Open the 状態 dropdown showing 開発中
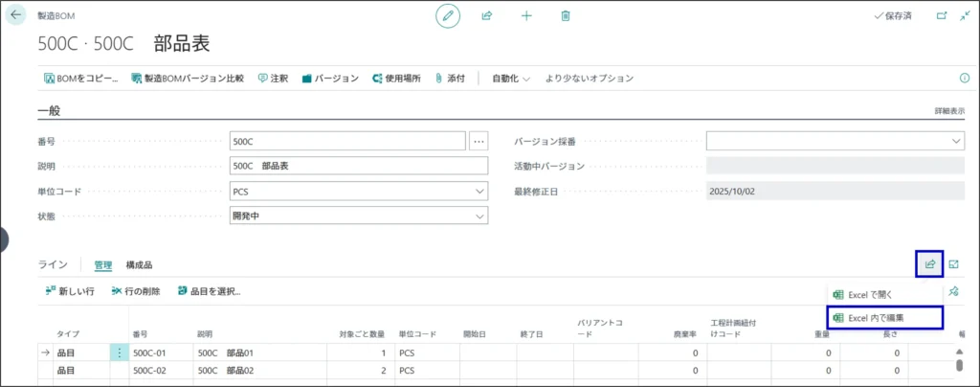This screenshot has width=980, height=387. tap(480, 216)
